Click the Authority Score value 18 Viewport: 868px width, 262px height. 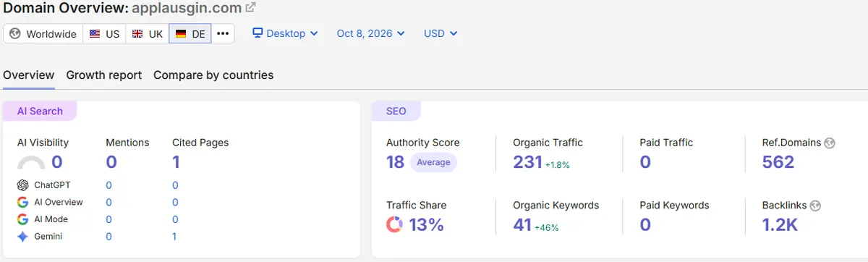point(396,162)
